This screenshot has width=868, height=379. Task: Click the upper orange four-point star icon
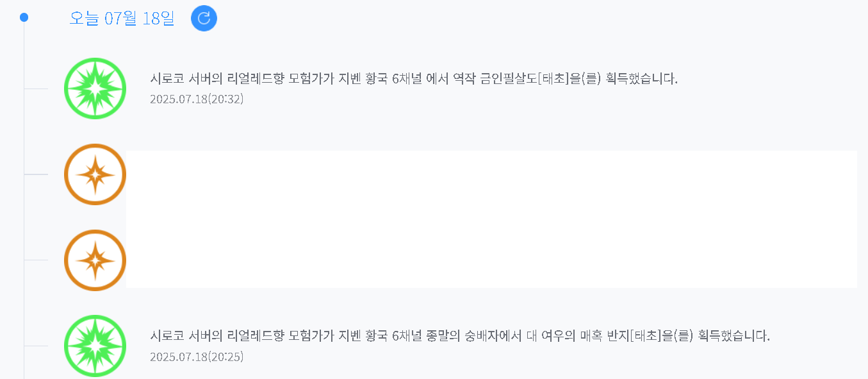tap(95, 174)
